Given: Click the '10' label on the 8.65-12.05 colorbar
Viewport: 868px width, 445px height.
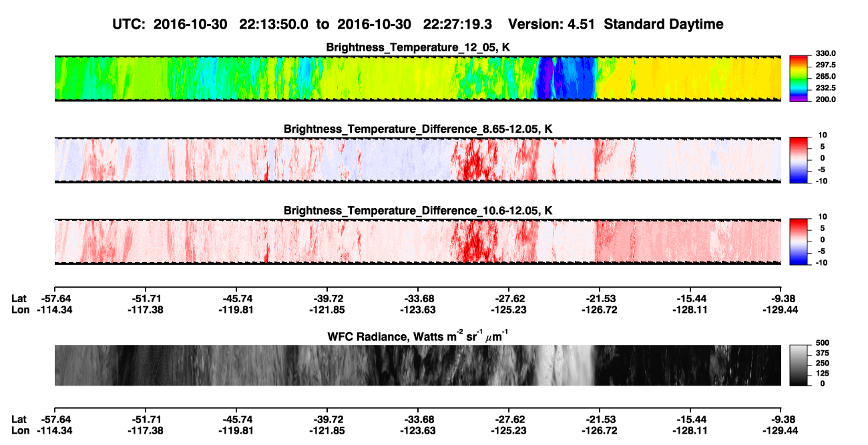Looking at the screenshot, I should point(822,135).
